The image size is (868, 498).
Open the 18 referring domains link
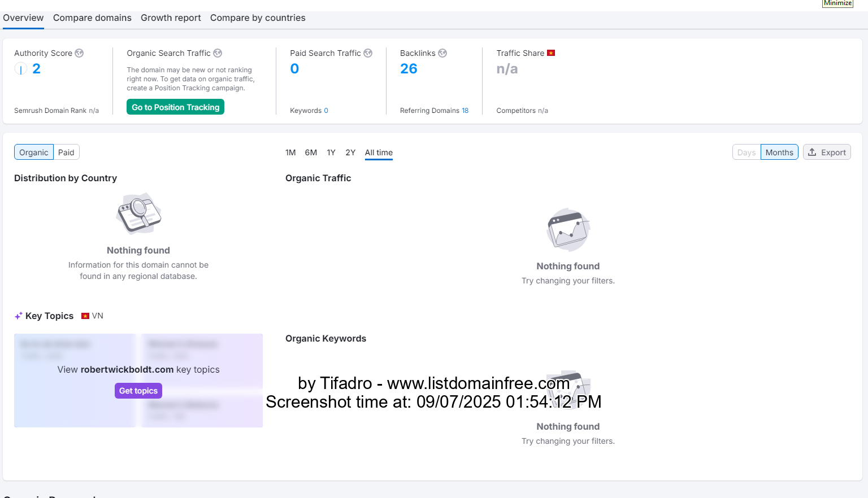click(x=465, y=111)
